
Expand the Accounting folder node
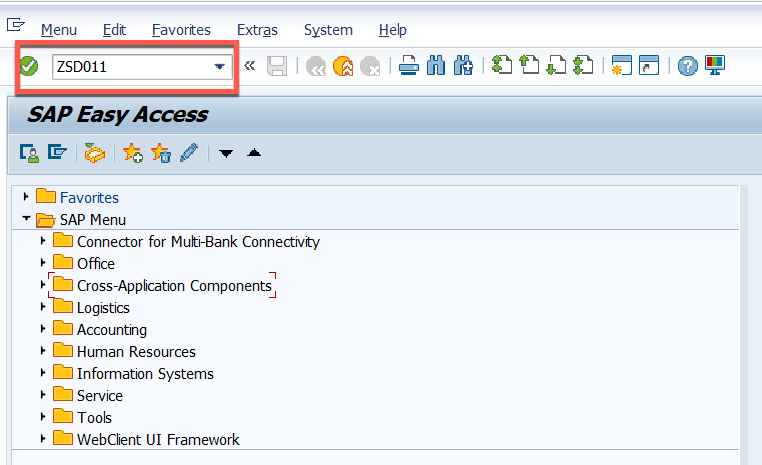(x=42, y=330)
